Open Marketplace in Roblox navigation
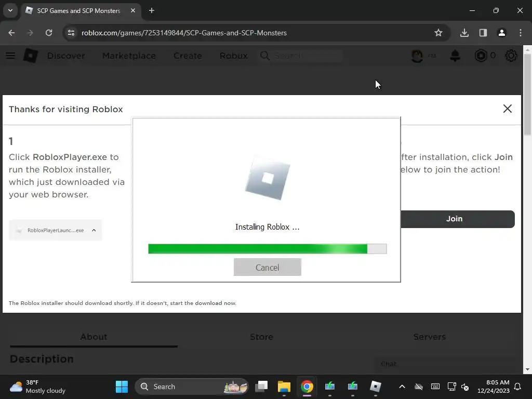Viewport: 532px width, 399px height. (129, 56)
